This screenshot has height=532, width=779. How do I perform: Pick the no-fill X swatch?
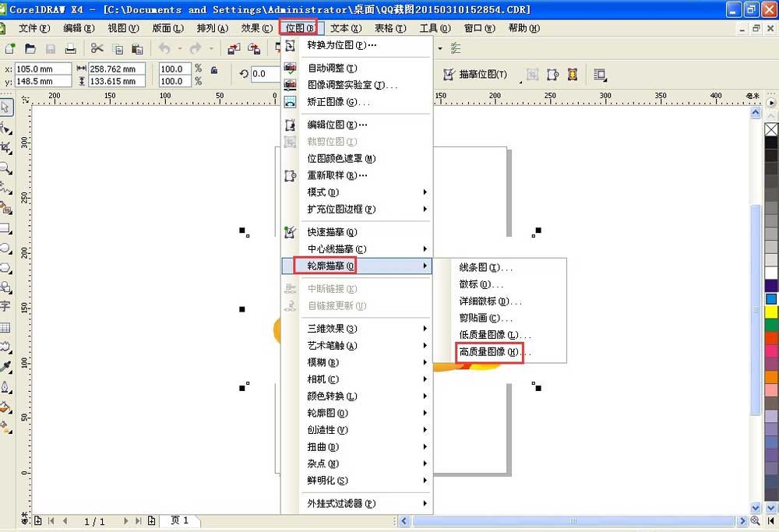(771, 129)
